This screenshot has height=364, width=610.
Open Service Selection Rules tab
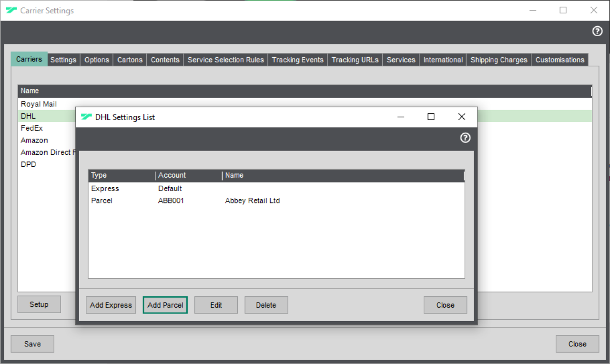point(226,60)
